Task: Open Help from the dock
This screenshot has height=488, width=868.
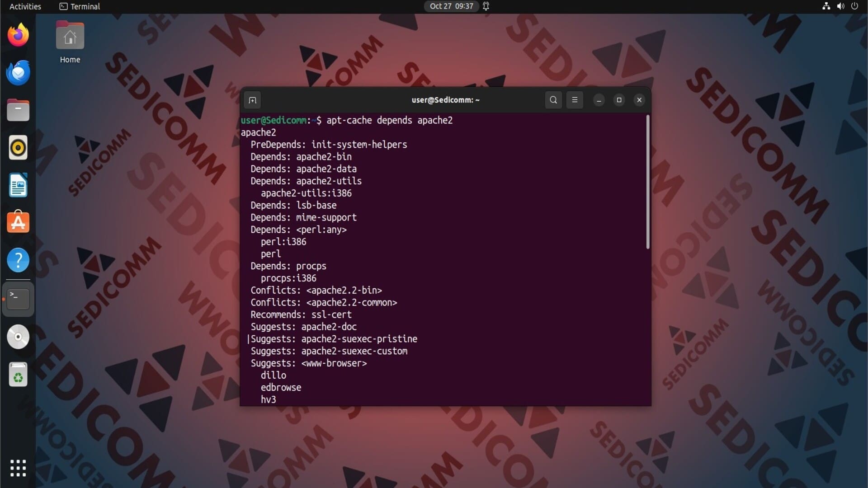Action: pyautogui.click(x=18, y=260)
